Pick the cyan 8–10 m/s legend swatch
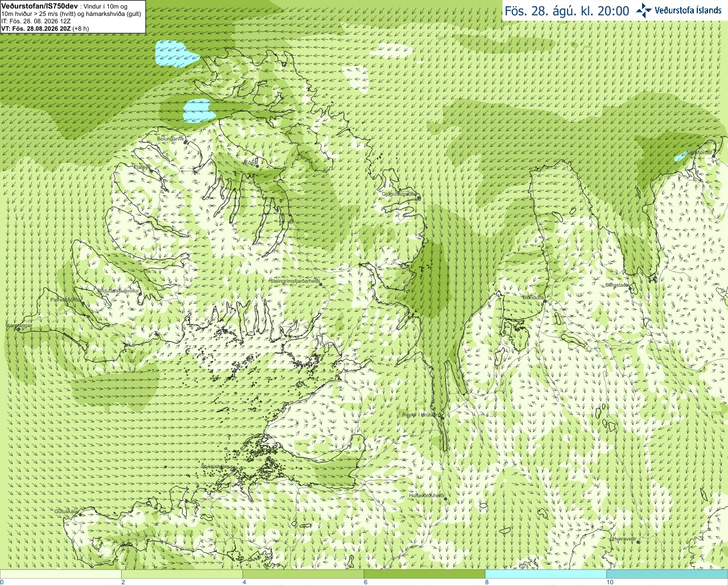The width and height of the screenshot is (728, 586). (545, 574)
